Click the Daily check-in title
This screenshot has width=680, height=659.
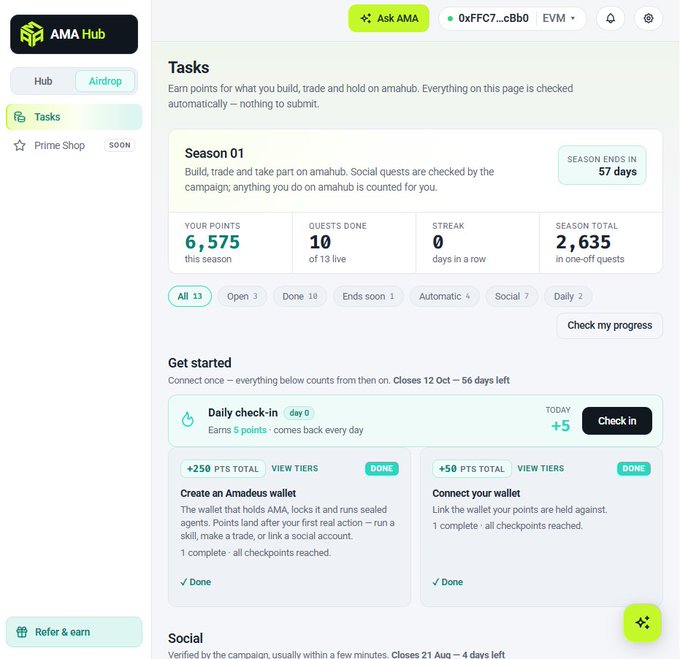pyautogui.click(x=243, y=413)
